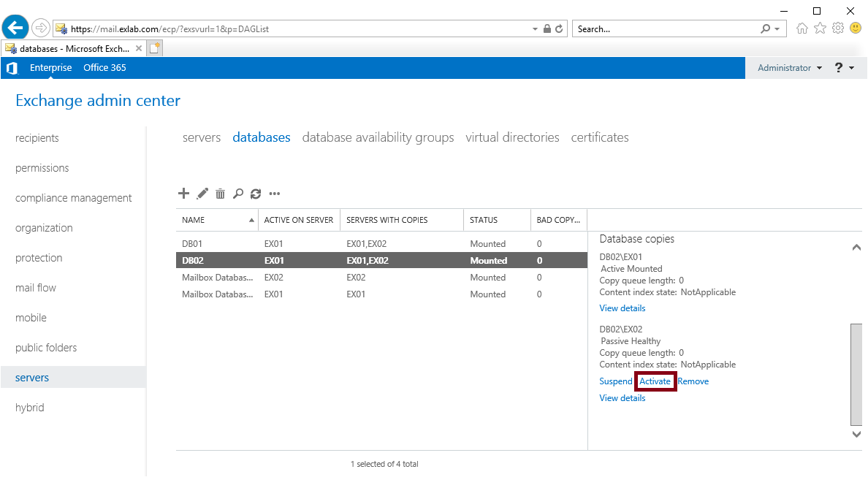Screen dimensions: 868x488
Task: Refresh the database list
Action: (255, 193)
